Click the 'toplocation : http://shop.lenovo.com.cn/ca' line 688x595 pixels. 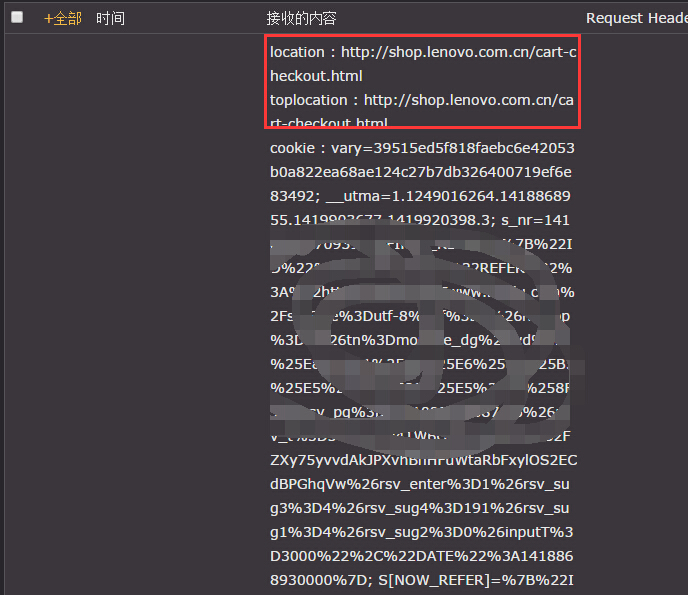422,100
